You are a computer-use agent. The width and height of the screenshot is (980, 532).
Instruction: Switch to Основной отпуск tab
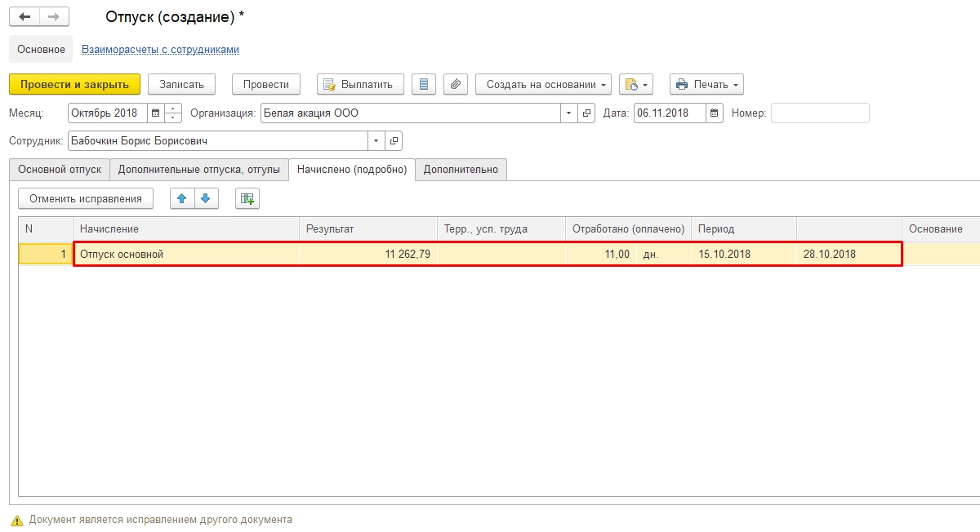coord(60,169)
